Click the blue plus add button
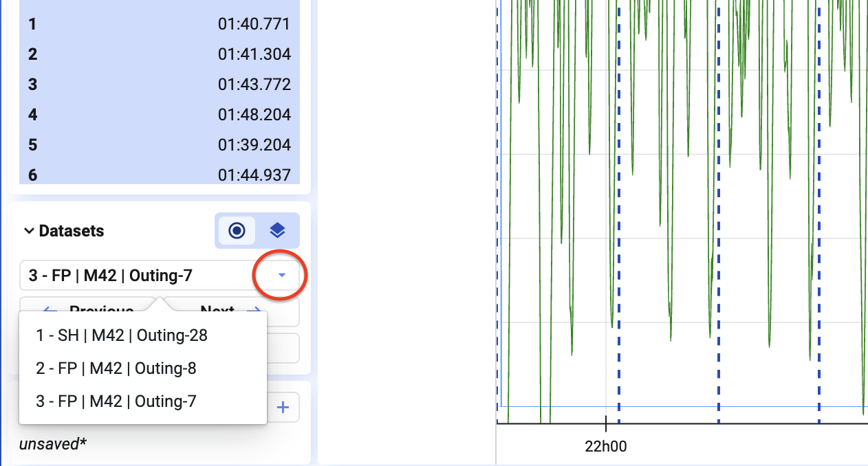This screenshot has height=466, width=868. 283,408
